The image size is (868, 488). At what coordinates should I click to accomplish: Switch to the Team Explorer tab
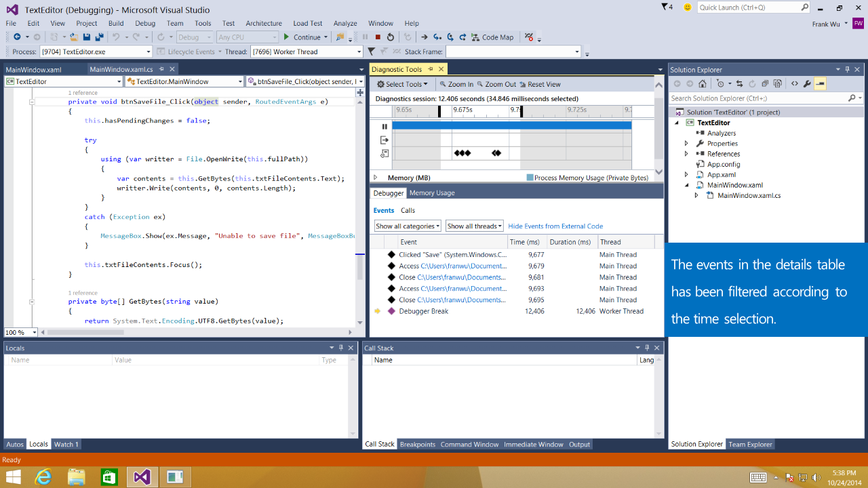click(749, 444)
